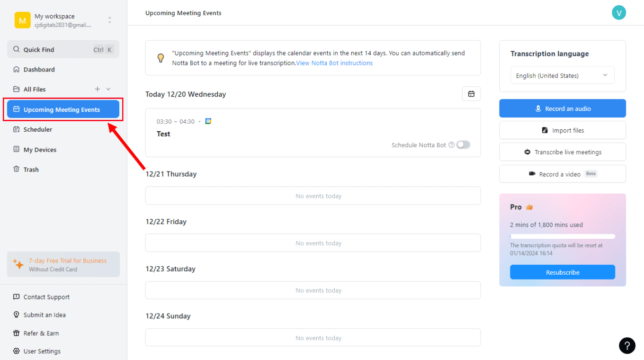Click the 7-day Free Trial for Business banner
The image size is (644, 360).
[x=63, y=264]
